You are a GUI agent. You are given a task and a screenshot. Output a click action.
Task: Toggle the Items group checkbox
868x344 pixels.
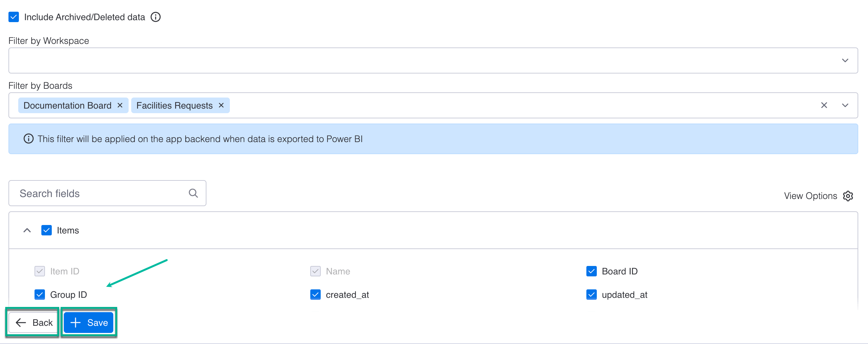47,230
